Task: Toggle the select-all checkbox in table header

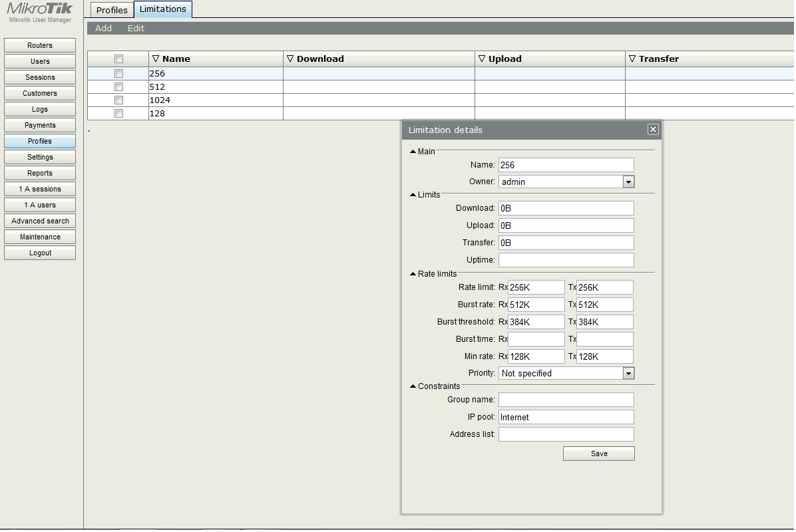Action: click(118, 59)
